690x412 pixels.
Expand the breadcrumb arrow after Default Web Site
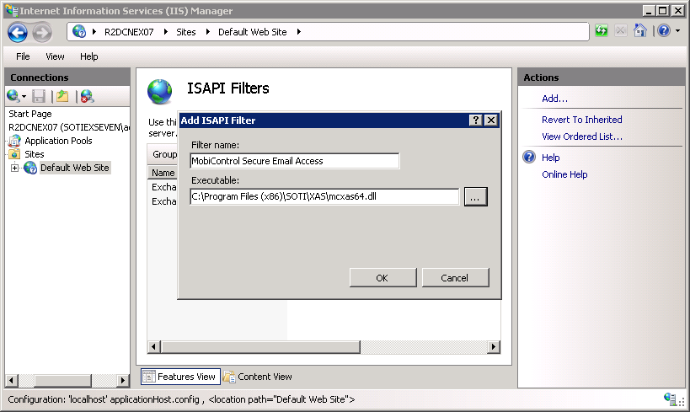(x=299, y=32)
